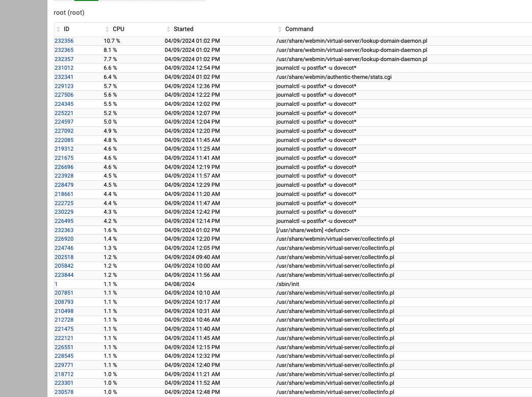
Task: Open process ID 230578
Action: point(64,392)
